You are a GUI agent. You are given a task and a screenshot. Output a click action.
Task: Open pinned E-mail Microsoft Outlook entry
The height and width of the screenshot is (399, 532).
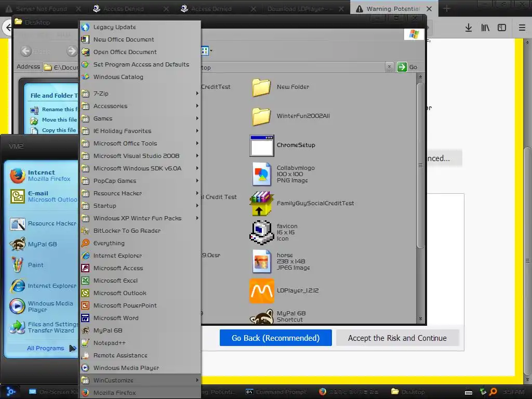[x=43, y=196]
